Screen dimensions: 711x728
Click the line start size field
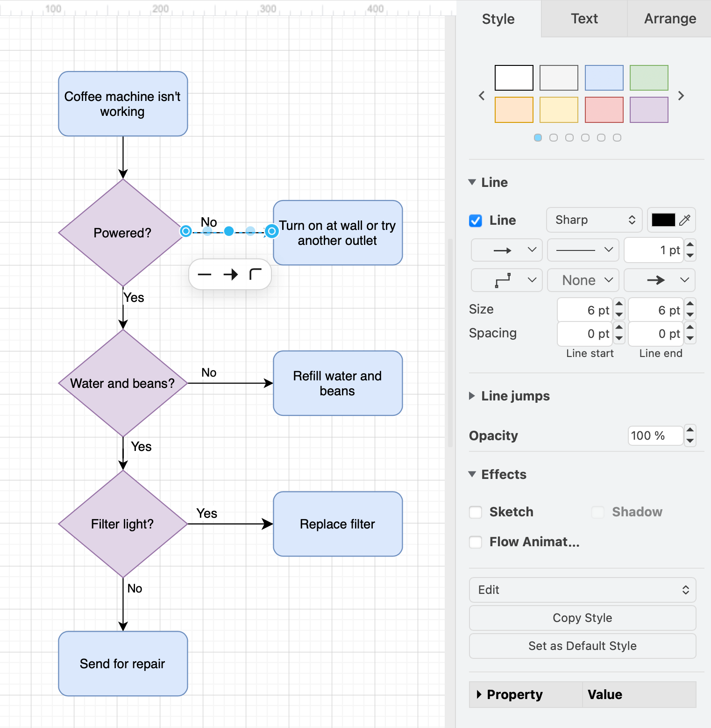(585, 310)
